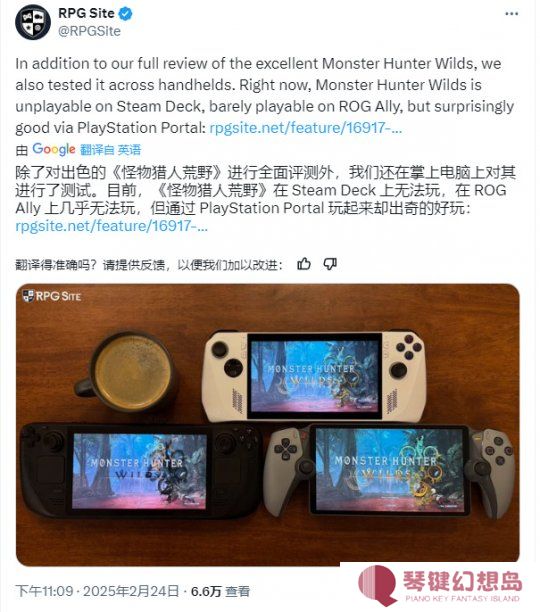Open the handheld consoles photo
540x612 pixels.
click(268, 424)
